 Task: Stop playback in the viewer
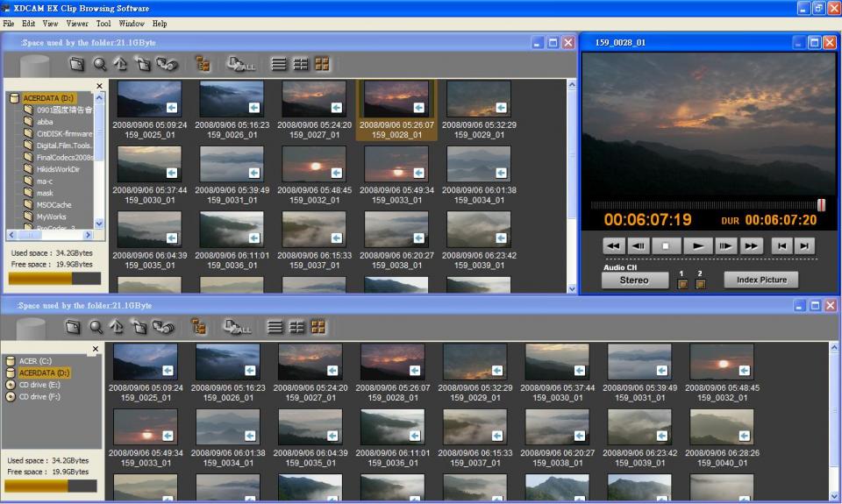(666, 246)
